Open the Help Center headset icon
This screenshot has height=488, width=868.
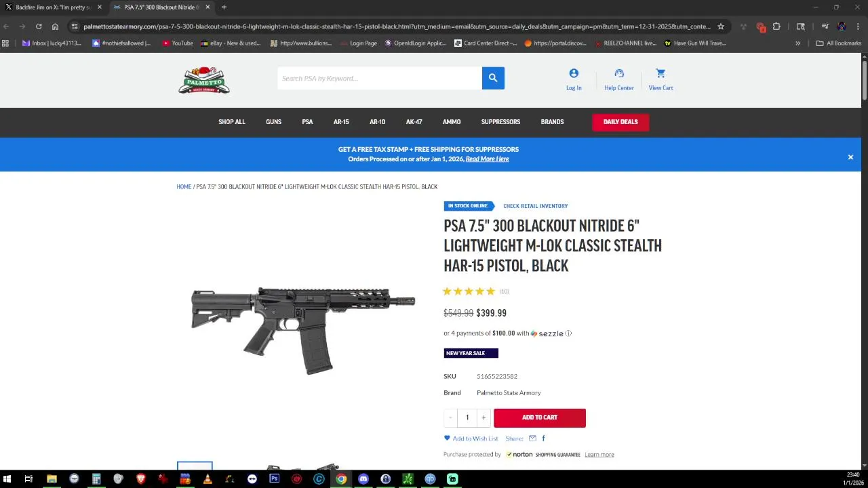click(619, 73)
